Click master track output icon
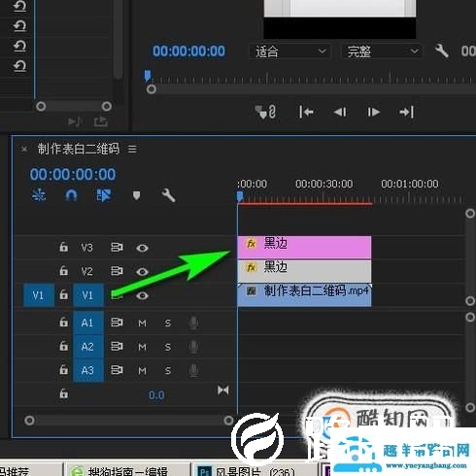This screenshot has height=476, width=476. click(223, 391)
